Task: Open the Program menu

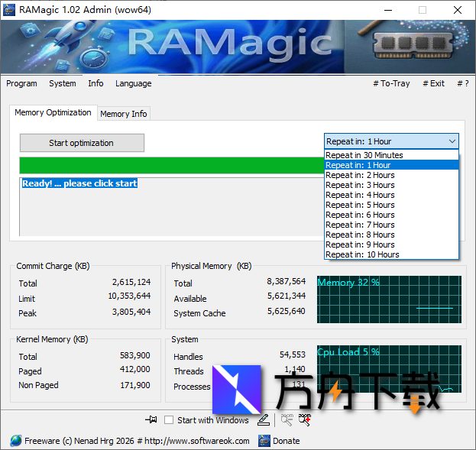Action: click(21, 83)
